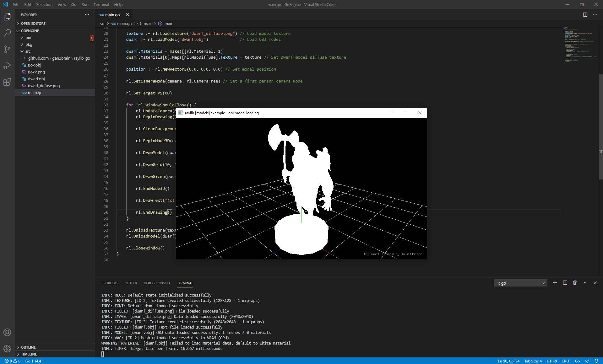603x364 pixels.
Task: Select dwarf_diffuse.png in file tree
Action: pos(55,86)
